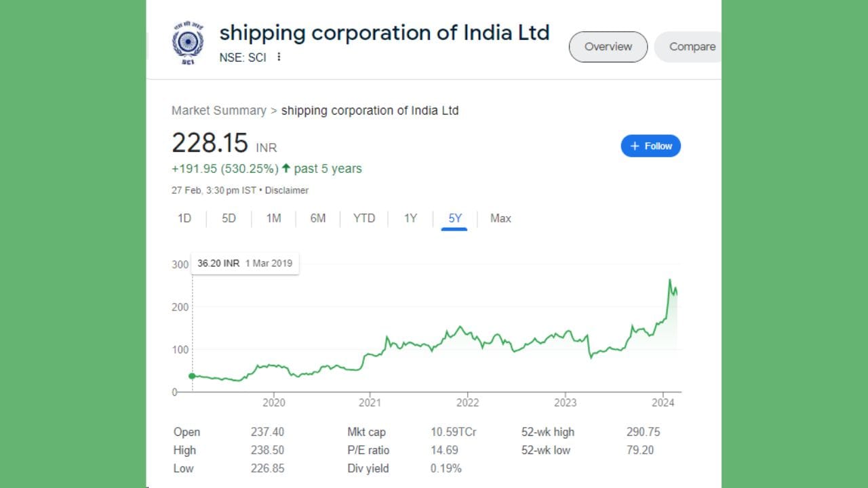Select the 1D time range
The image size is (868, 488).
(x=184, y=218)
